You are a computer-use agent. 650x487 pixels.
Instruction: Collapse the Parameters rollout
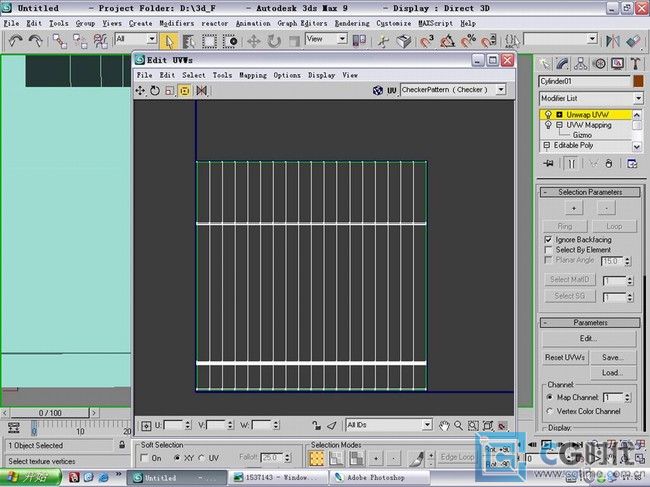590,322
